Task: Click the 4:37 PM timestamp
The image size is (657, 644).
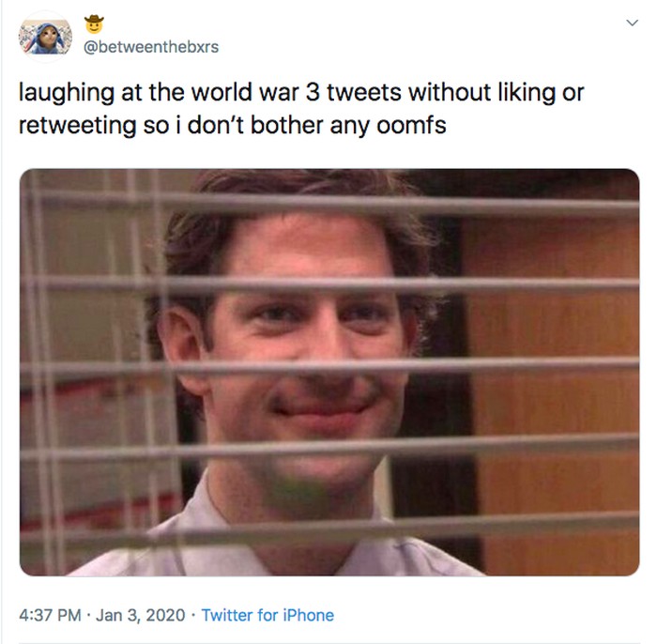Action: (x=50, y=615)
